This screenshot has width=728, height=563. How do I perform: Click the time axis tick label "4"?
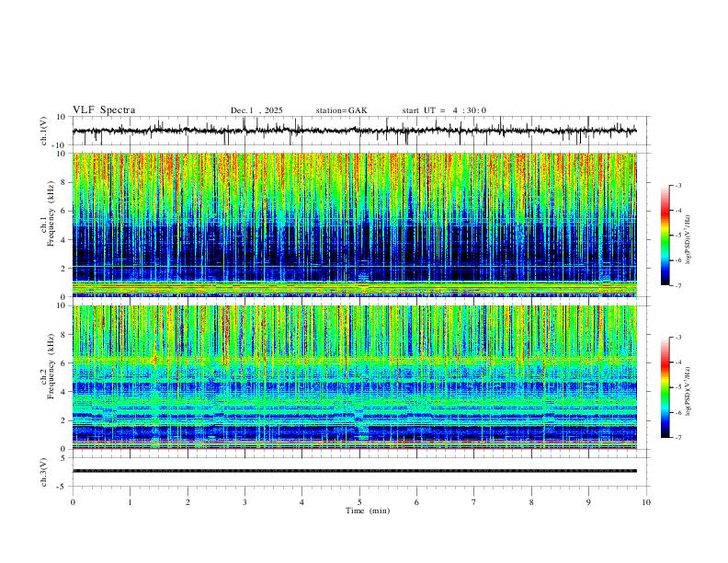click(301, 502)
